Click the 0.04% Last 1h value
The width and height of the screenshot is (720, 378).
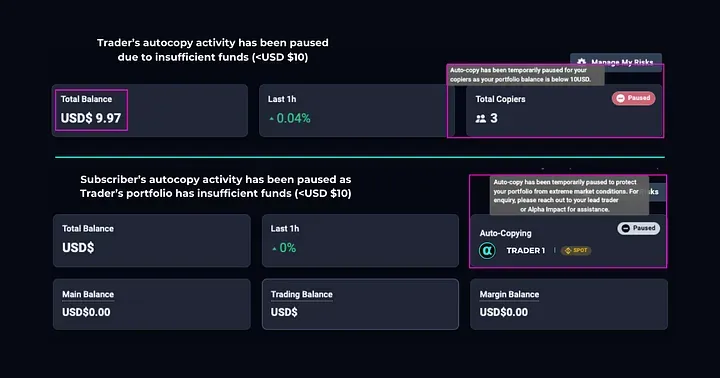pos(293,118)
